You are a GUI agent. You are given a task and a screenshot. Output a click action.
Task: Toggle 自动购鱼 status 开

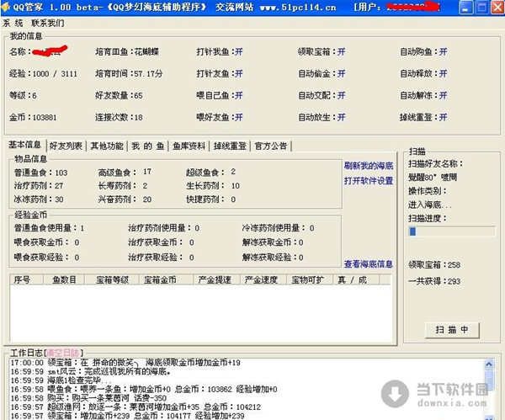(444, 52)
